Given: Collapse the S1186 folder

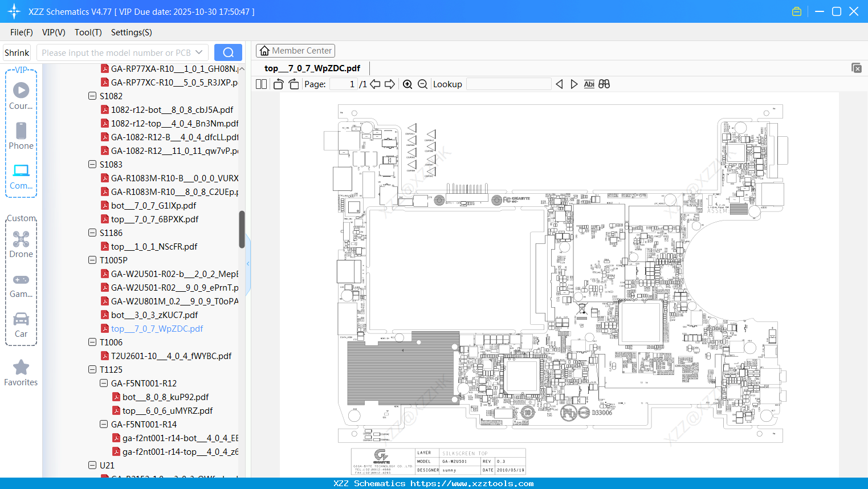Looking at the screenshot, I should click(92, 233).
